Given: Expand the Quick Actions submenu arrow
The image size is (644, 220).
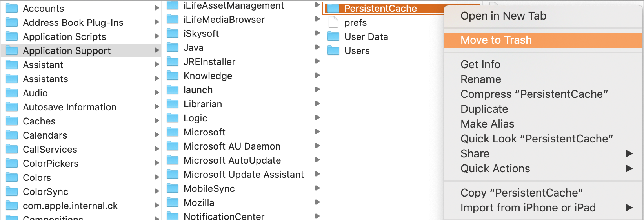Looking at the screenshot, I should pyautogui.click(x=629, y=168).
